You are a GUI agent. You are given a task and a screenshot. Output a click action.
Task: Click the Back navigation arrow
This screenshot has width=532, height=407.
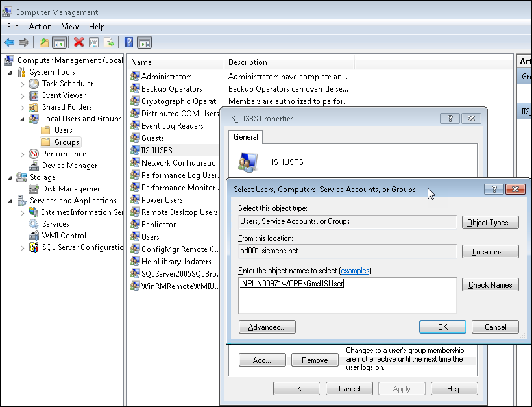coord(8,42)
